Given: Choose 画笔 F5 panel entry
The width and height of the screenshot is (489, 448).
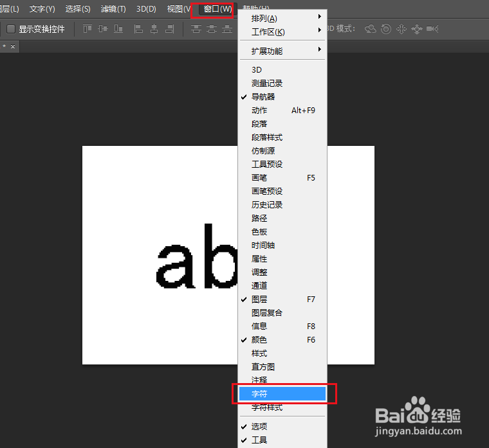Looking at the screenshot, I should [282, 178].
